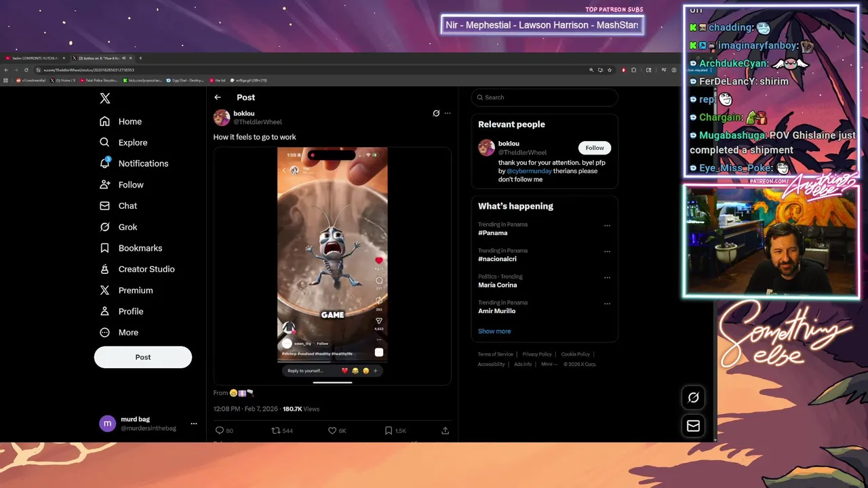Open Creator Studio in the sidebar
This screenshot has width=868, height=488.
[137, 269]
